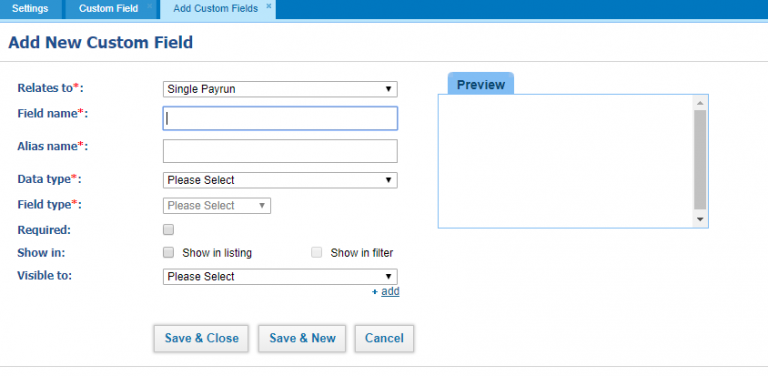Toggle the Required checkbox

168,230
